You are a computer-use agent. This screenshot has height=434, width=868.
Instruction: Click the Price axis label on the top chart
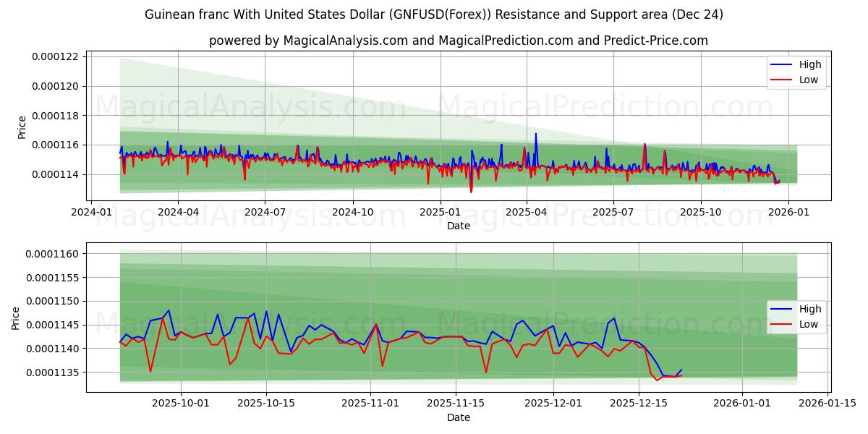click(x=23, y=127)
